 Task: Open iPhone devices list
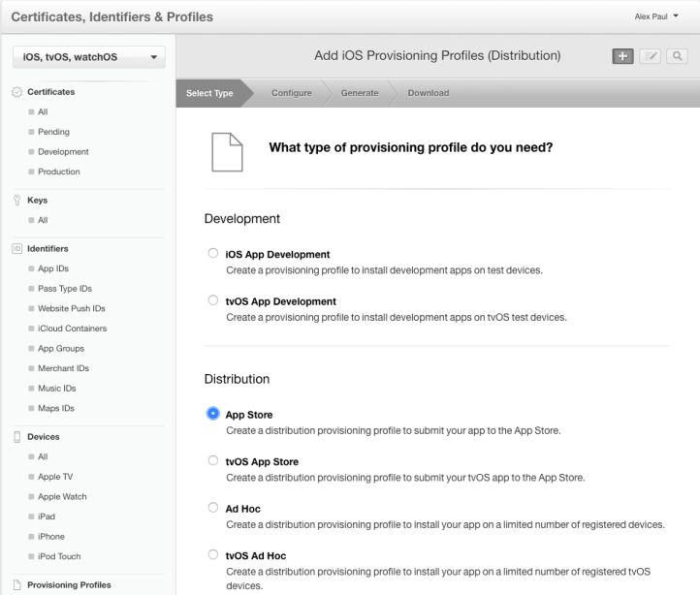(x=52, y=536)
